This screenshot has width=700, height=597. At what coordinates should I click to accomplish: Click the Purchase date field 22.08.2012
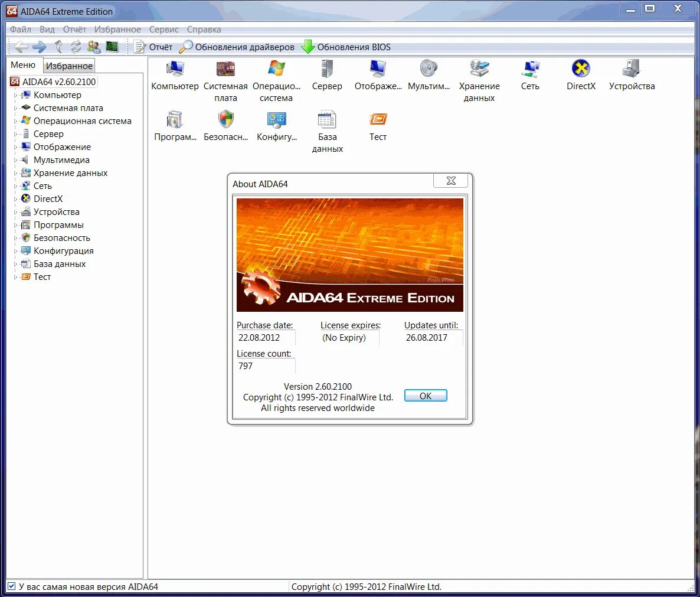pos(266,338)
